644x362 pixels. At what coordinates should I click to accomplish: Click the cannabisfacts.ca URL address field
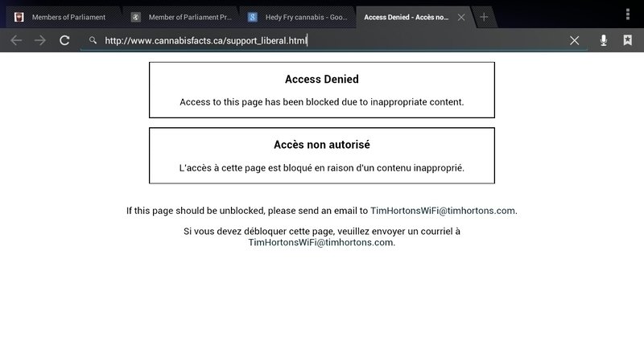point(322,40)
